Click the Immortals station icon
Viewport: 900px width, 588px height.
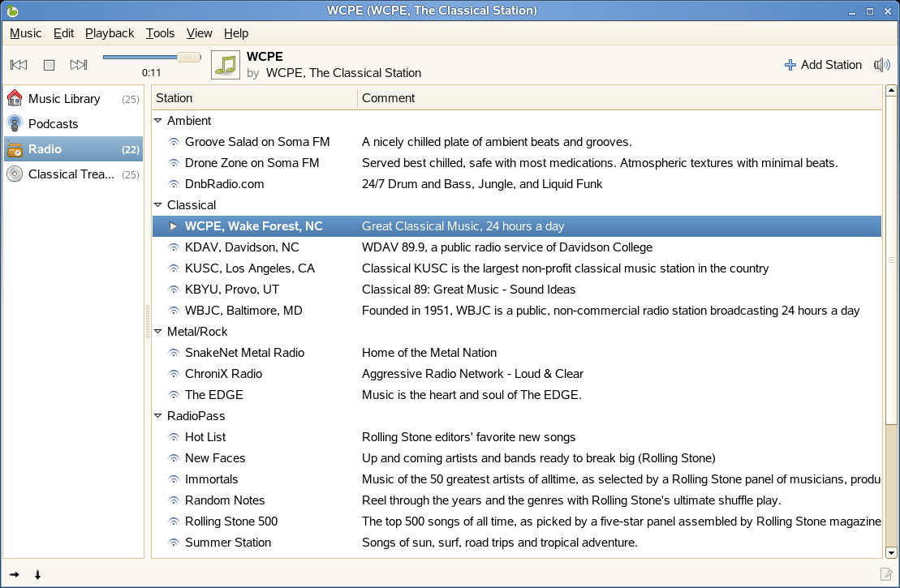coord(174,479)
